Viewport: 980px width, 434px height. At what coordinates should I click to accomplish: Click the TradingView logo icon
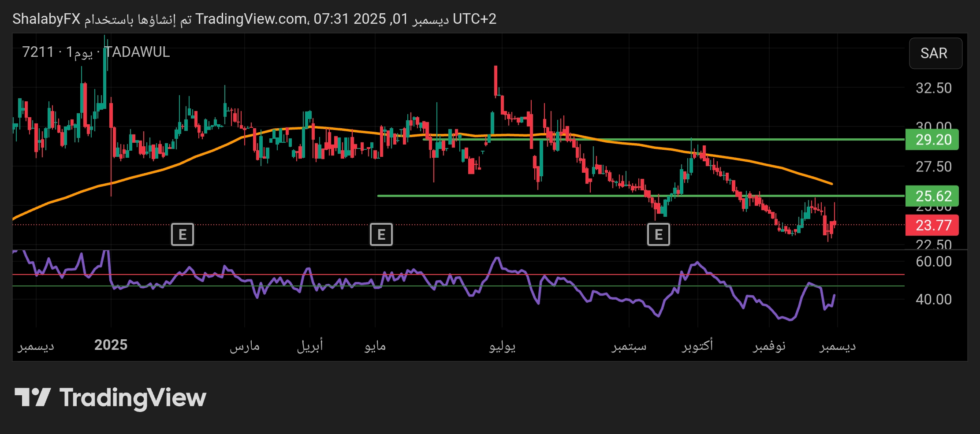pyautogui.click(x=33, y=397)
